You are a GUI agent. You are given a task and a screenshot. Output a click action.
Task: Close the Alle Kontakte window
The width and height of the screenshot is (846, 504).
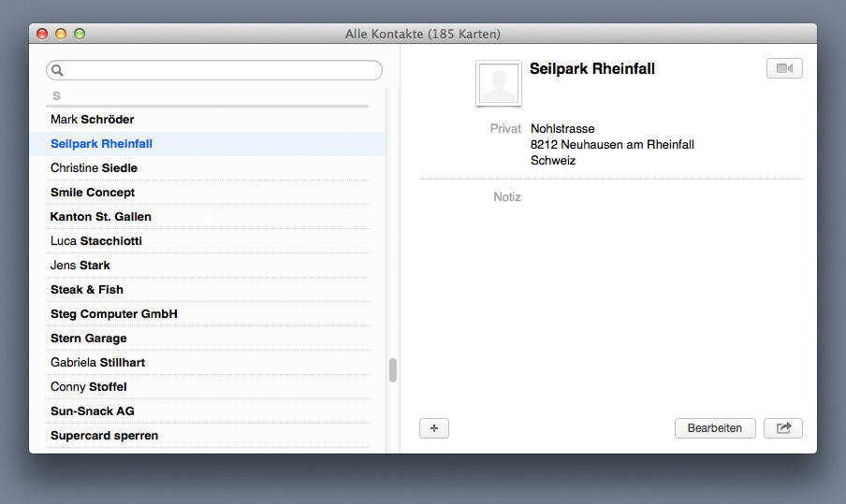coord(42,34)
